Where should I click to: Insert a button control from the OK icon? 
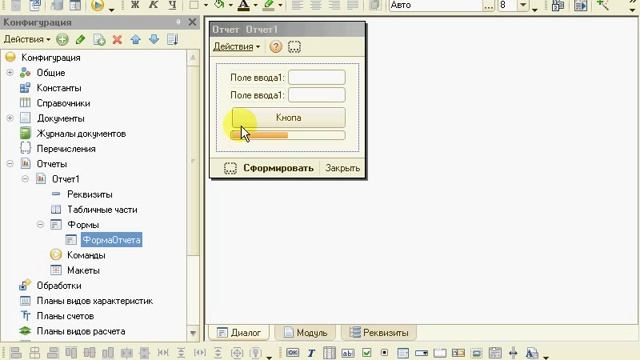tap(292, 353)
